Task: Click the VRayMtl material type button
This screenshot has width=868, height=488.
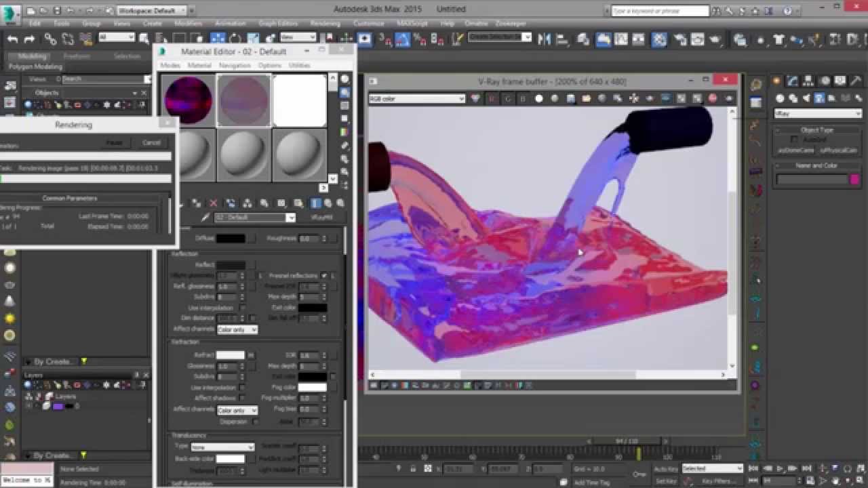Action: (x=321, y=218)
